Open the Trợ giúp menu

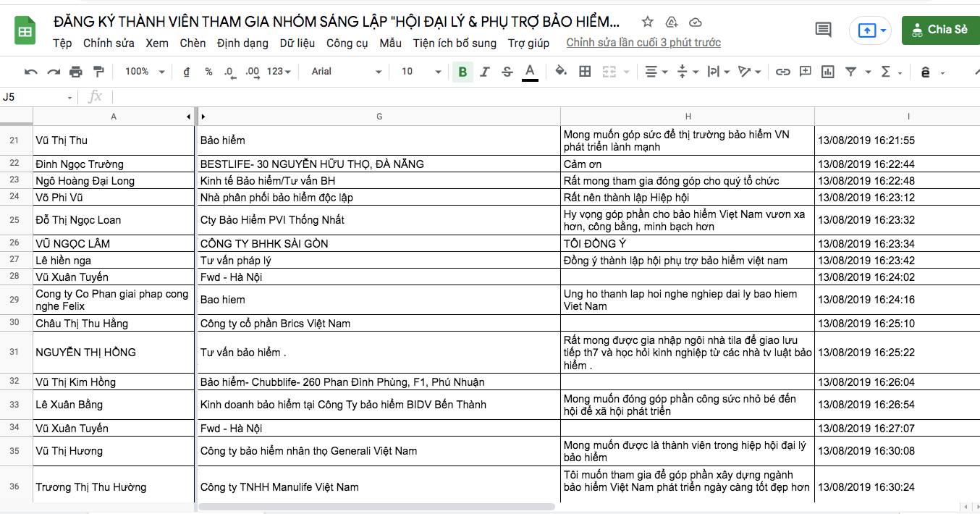[528, 43]
